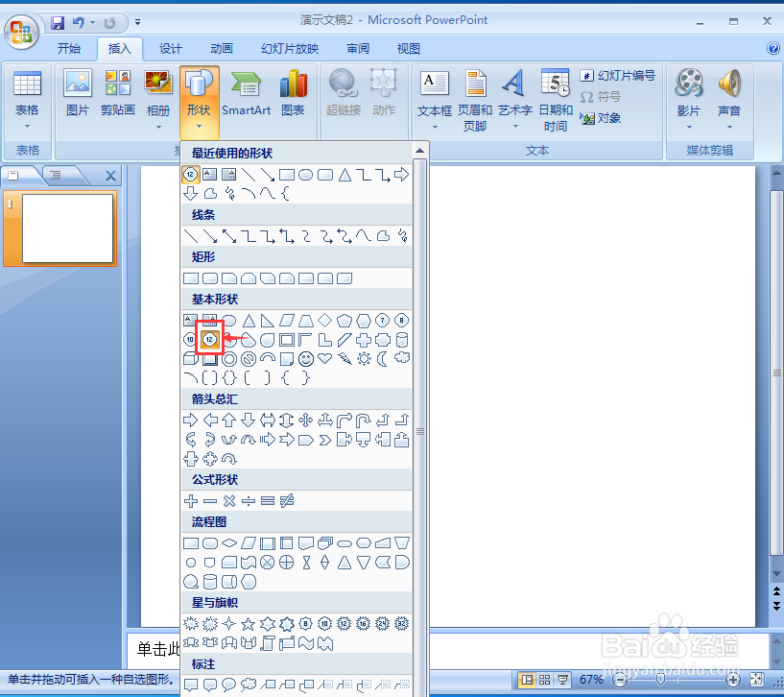Select the smiley face shape
The width and height of the screenshot is (784, 697).
pyautogui.click(x=305, y=359)
